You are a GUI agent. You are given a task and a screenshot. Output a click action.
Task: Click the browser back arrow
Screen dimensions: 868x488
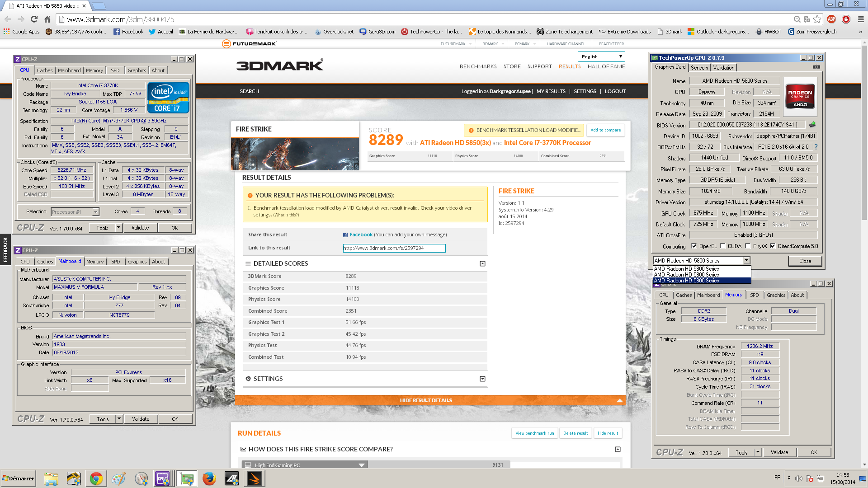pyautogui.click(x=8, y=19)
